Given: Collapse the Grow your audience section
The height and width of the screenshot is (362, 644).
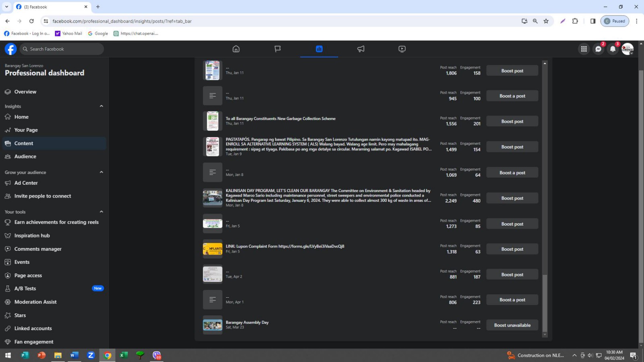Looking at the screenshot, I should (x=101, y=172).
